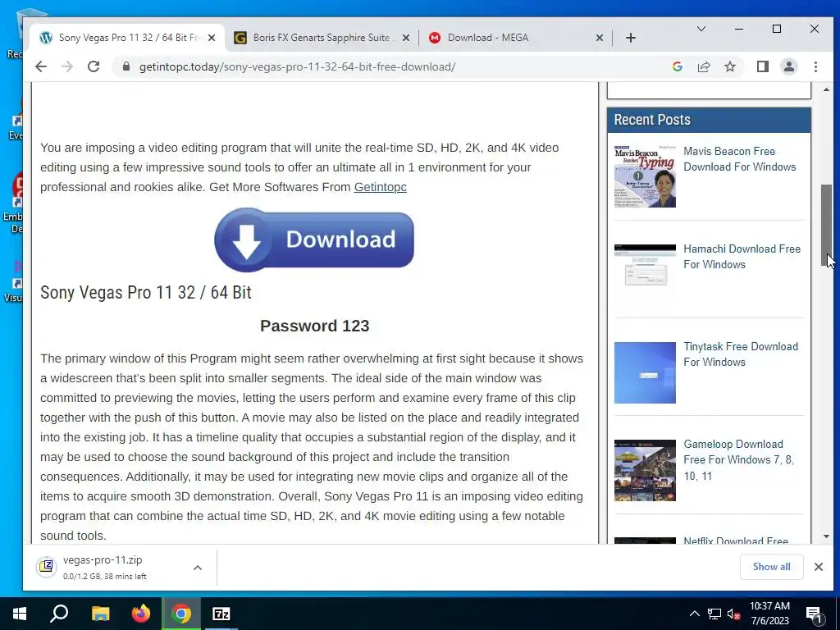Click Show all downloads button
This screenshot has width=840, height=630.
pyautogui.click(x=771, y=567)
